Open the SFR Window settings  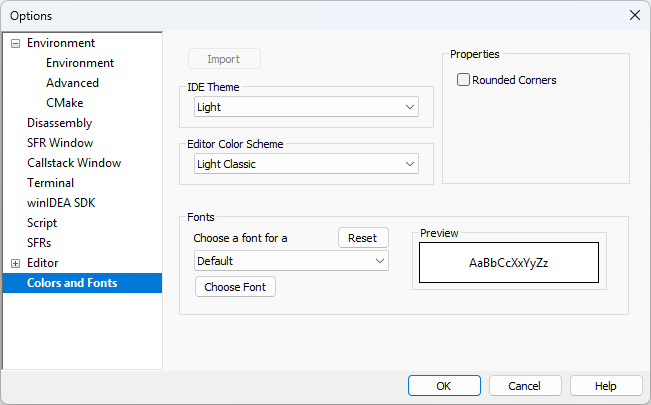(x=60, y=143)
